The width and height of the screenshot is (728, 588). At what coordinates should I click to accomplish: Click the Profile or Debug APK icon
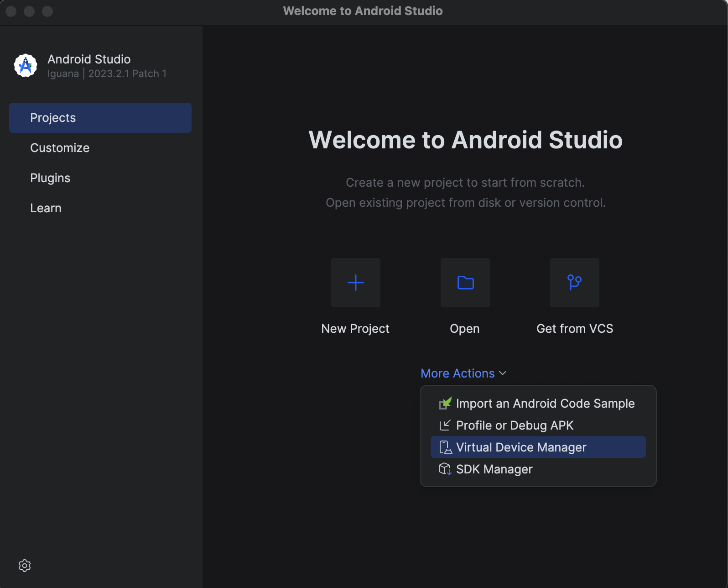point(445,425)
